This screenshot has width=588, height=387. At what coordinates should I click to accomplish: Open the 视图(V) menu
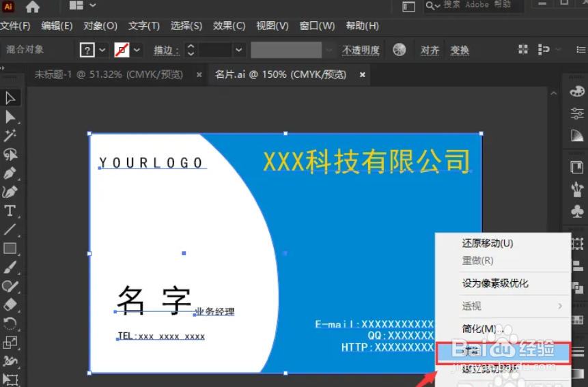point(272,26)
